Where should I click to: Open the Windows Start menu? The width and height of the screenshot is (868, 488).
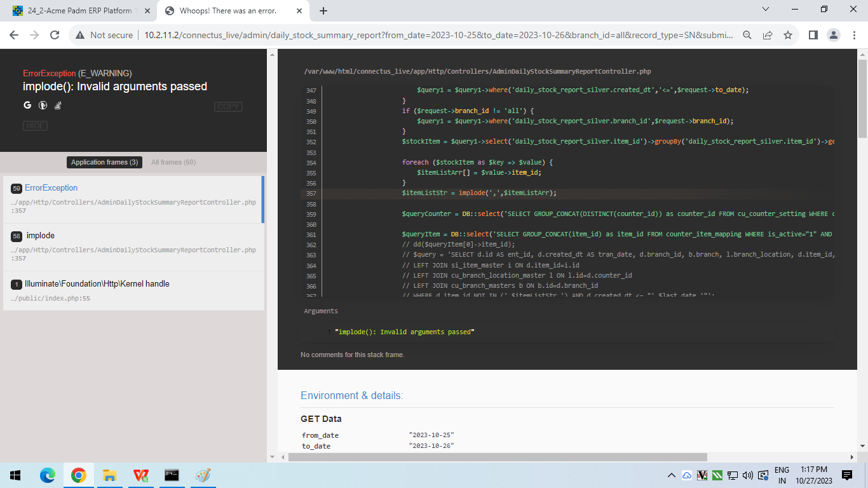point(15,475)
